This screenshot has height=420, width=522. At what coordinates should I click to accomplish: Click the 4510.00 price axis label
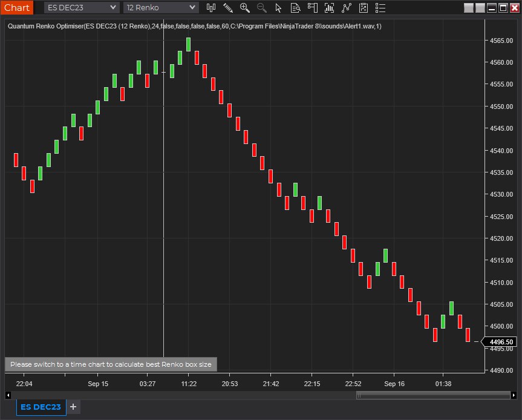[501, 283]
